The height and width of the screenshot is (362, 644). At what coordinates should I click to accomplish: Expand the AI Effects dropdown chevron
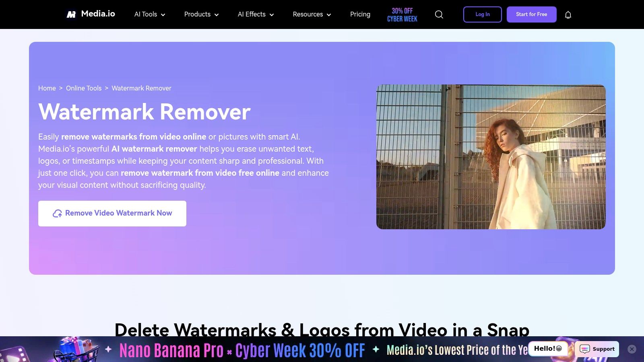(272, 15)
